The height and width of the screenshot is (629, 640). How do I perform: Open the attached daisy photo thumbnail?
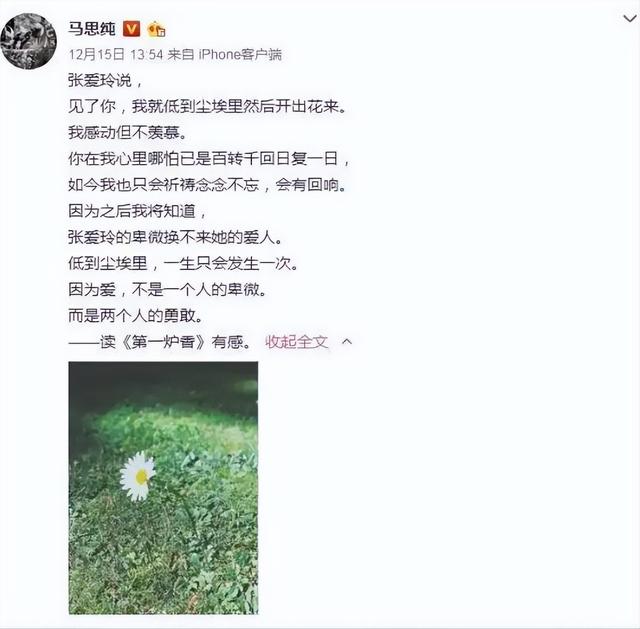click(x=163, y=488)
